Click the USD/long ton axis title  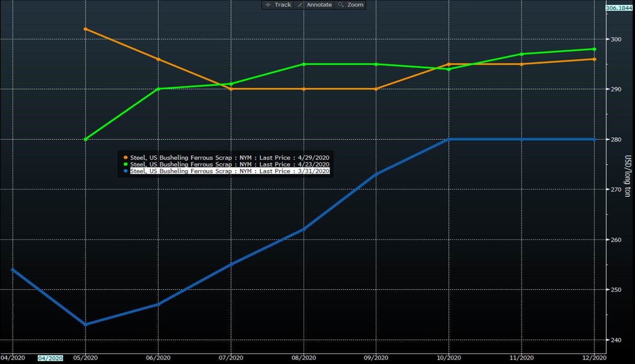pos(627,176)
